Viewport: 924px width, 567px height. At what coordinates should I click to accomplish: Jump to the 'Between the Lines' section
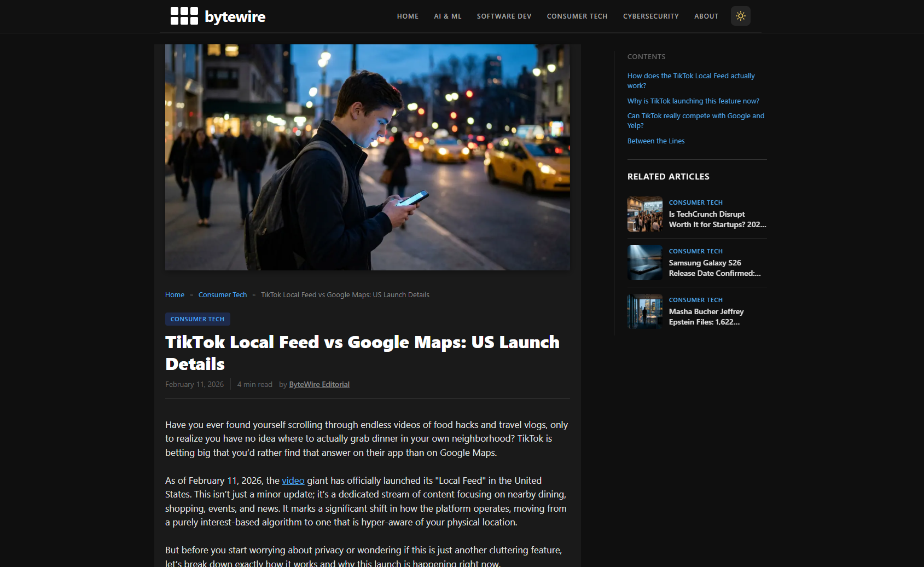[x=655, y=141]
